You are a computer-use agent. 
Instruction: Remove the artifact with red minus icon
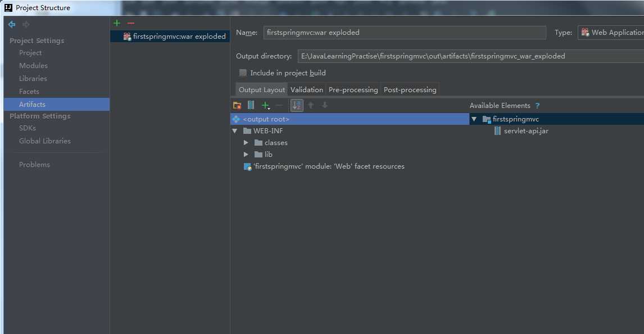point(130,23)
